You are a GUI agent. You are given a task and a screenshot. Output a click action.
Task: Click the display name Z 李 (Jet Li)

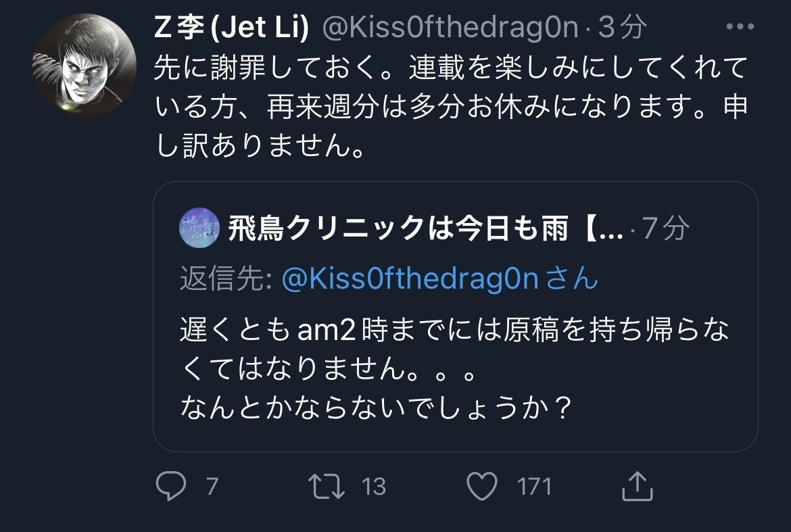[x=231, y=28]
